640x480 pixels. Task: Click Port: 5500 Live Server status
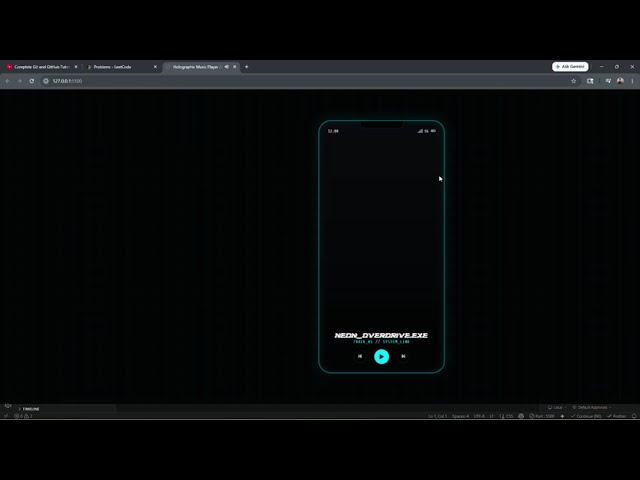click(542, 416)
